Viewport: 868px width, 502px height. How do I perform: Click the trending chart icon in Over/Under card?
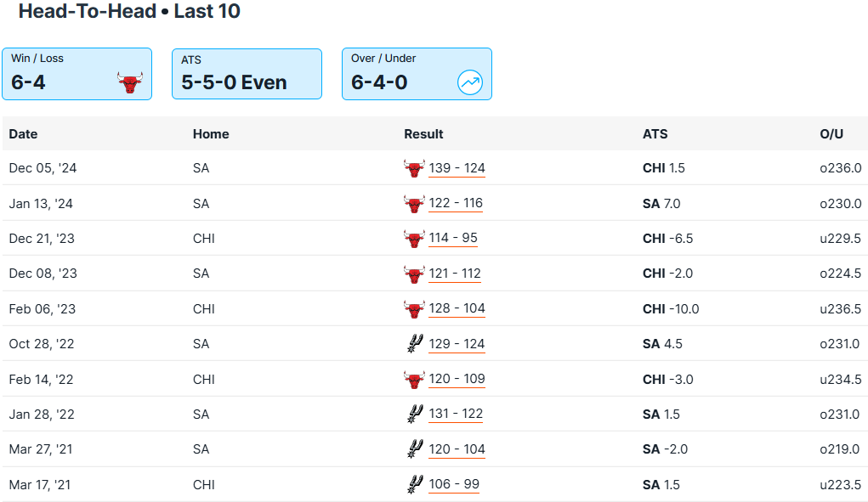pos(469,82)
